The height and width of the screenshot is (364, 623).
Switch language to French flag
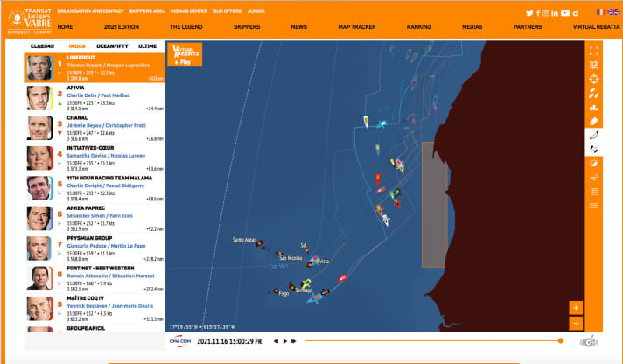click(600, 12)
